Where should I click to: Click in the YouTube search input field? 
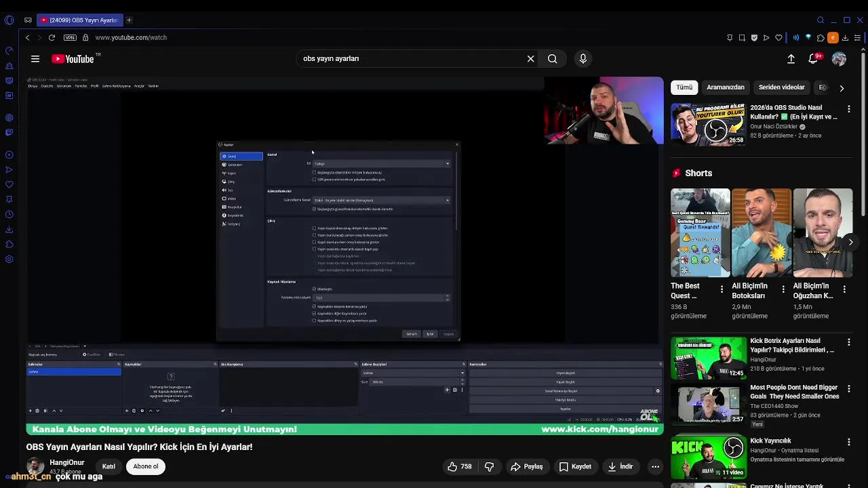pyautogui.click(x=410, y=59)
